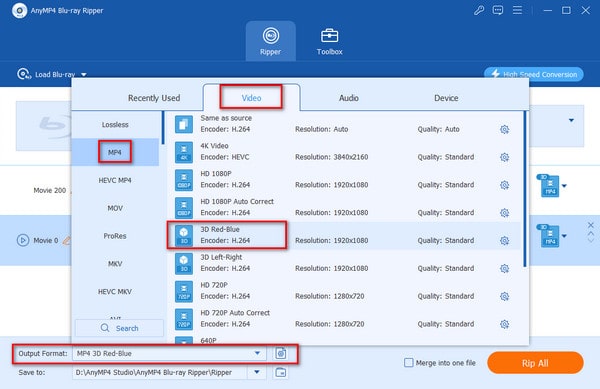Image resolution: width=600 pixels, height=389 pixels.
Task: Select the 4K Video preset name
Action: [214, 146]
